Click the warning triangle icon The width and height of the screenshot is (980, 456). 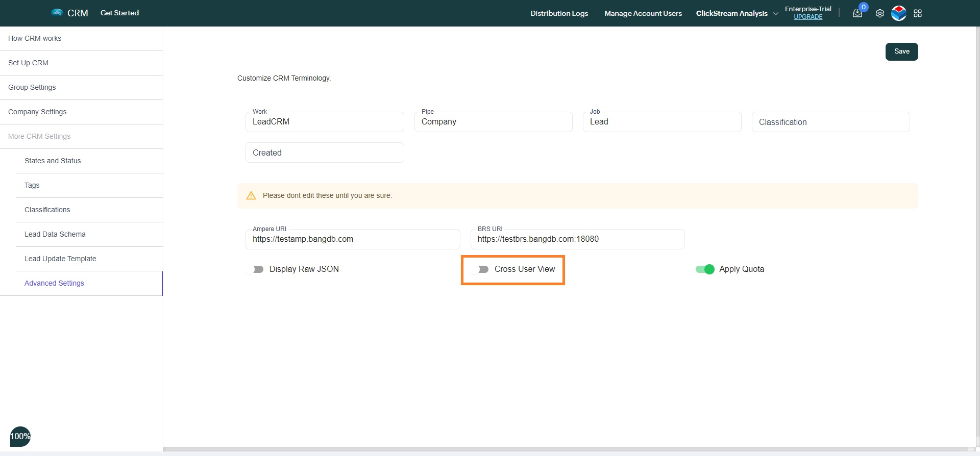[x=251, y=195]
